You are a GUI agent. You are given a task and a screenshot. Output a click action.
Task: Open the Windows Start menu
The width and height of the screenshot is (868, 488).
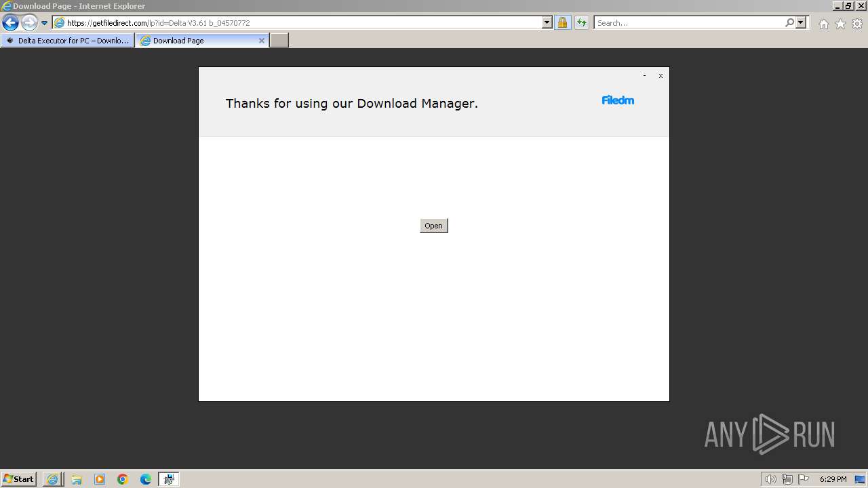click(19, 479)
